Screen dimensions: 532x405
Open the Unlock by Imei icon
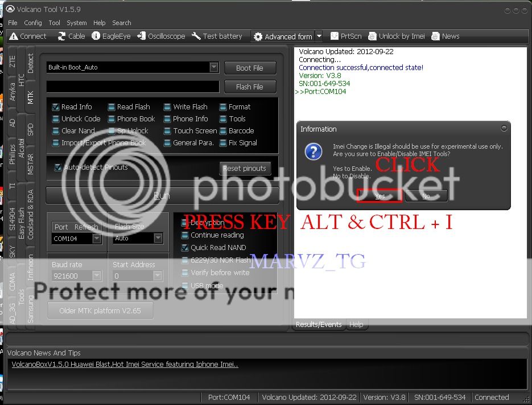(x=372, y=36)
